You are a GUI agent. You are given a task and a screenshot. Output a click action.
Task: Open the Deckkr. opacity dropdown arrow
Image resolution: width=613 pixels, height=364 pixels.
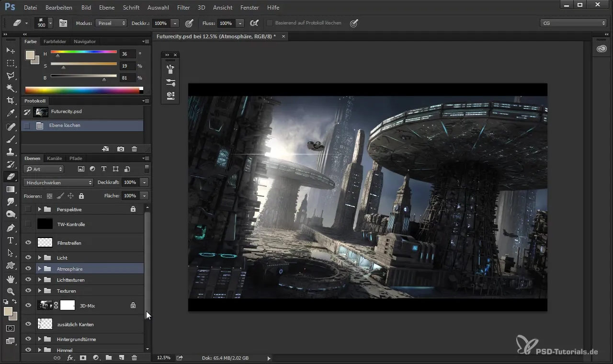(x=175, y=23)
